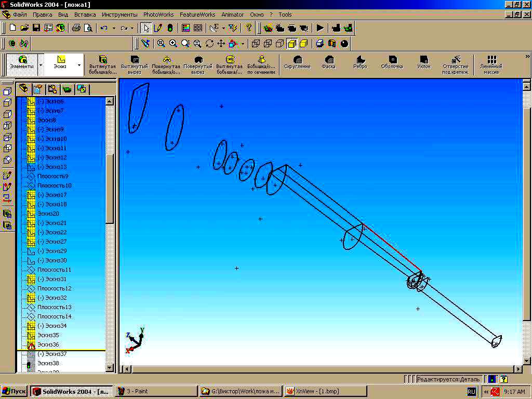This screenshot has height=399, width=532.
Task: Click the Save document icon
Action: tap(36, 28)
